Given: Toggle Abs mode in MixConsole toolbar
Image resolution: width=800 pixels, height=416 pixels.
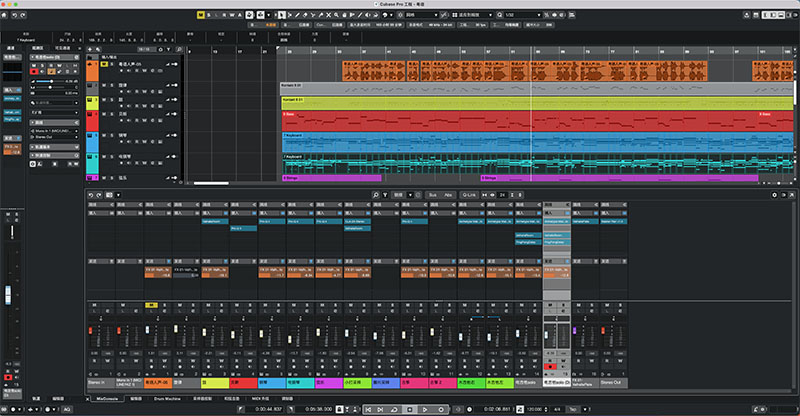Looking at the screenshot, I should click(x=448, y=195).
